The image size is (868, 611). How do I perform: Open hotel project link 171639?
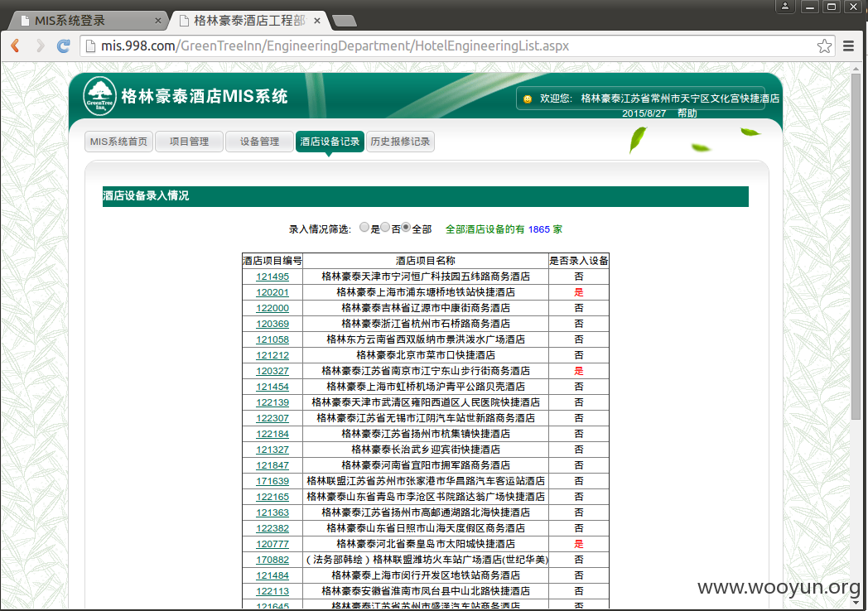tap(272, 482)
